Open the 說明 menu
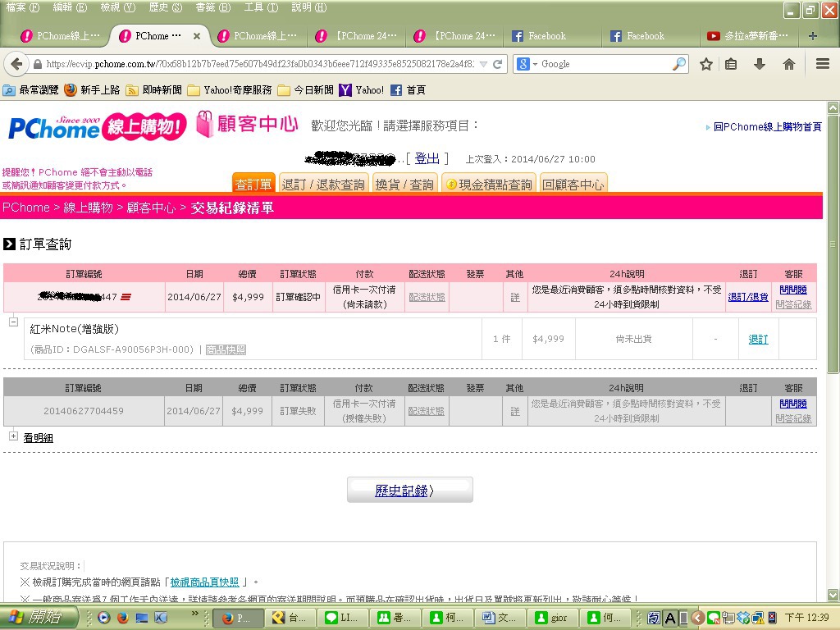Image resolution: width=840 pixels, height=630 pixels. click(x=308, y=7)
